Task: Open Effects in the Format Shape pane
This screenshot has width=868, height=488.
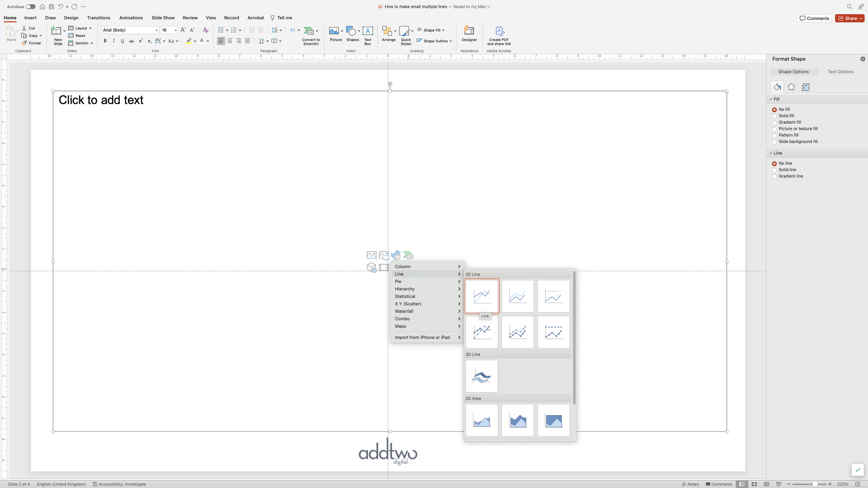Action: [792, 87]
